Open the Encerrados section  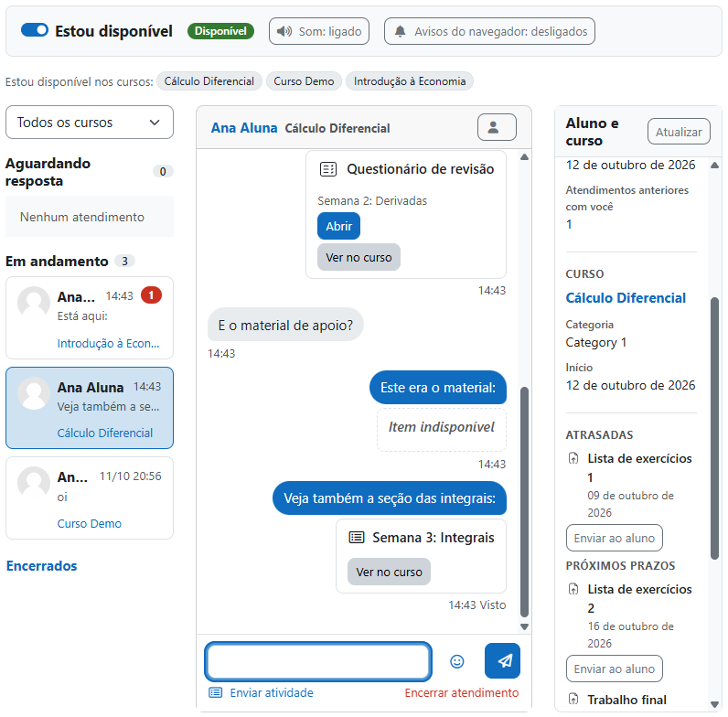pyautogui.click(x=42, y=565)
